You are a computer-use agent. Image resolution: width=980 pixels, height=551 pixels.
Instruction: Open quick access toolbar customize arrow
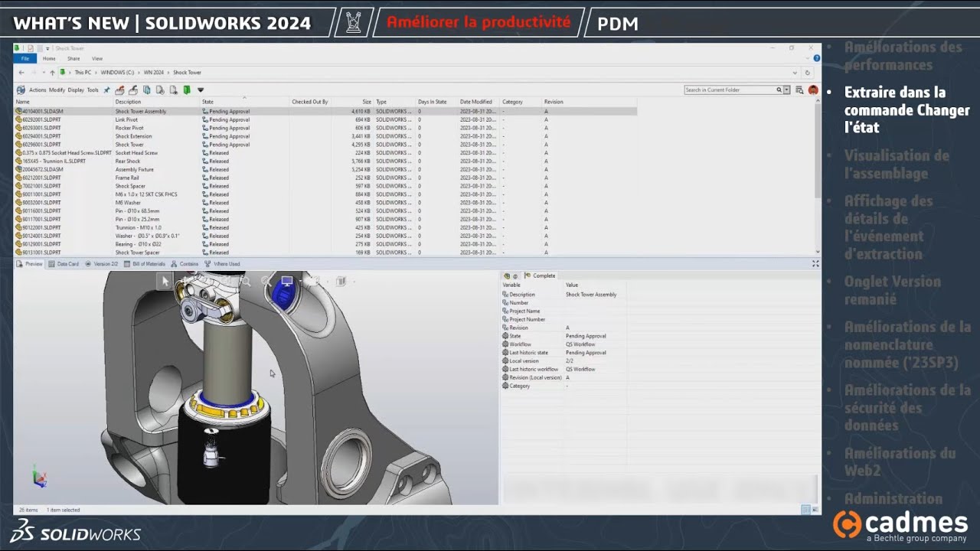coord(47,49)
